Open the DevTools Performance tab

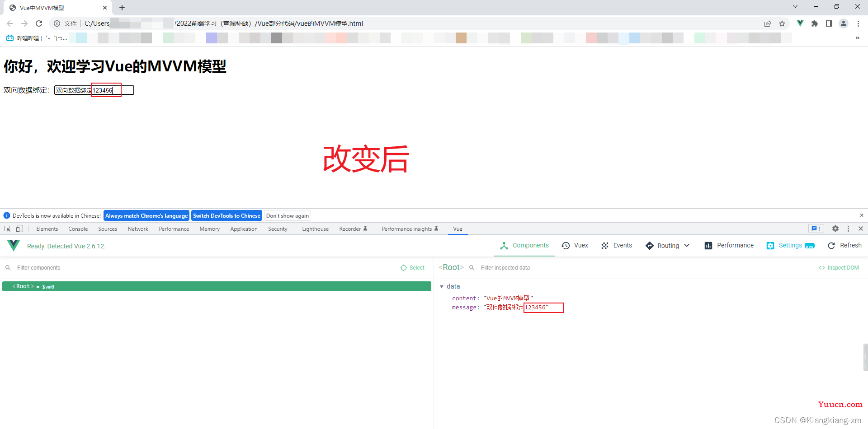click(x=174, y=229)
